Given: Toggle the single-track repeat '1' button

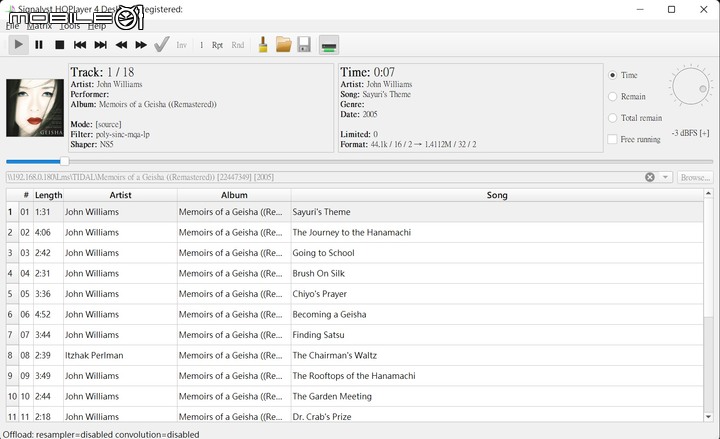Looking at the screenshot, I should pyautogui.click(x=202, y=45).
